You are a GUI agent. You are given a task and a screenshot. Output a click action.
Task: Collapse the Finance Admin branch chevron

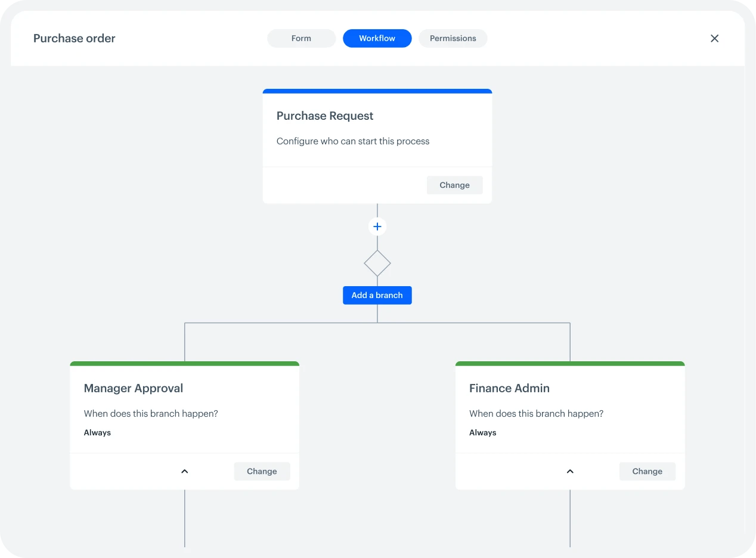click(x=570, y=471)
